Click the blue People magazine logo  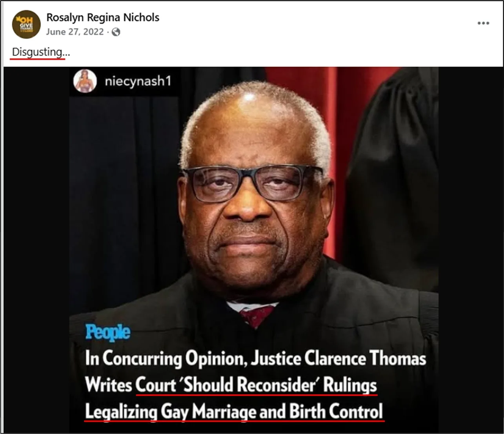pyautogui.click(x=107, y=332)
